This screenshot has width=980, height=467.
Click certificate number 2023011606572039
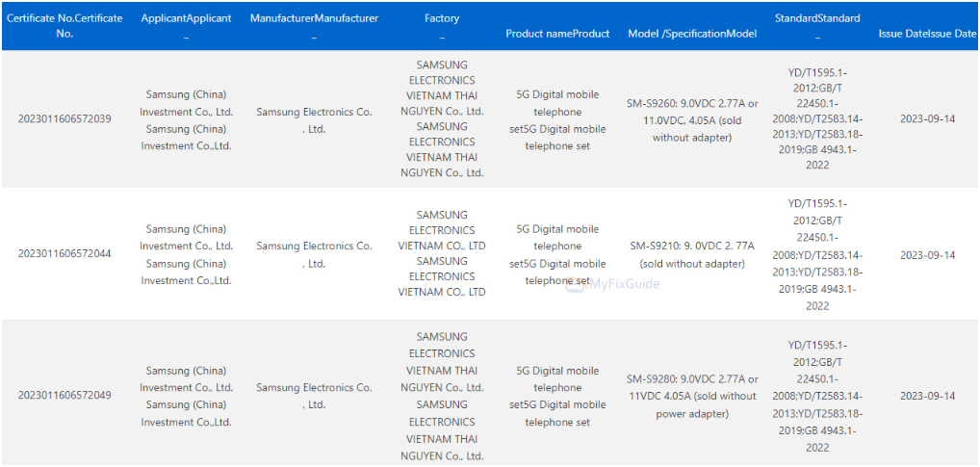coord(64,119)
